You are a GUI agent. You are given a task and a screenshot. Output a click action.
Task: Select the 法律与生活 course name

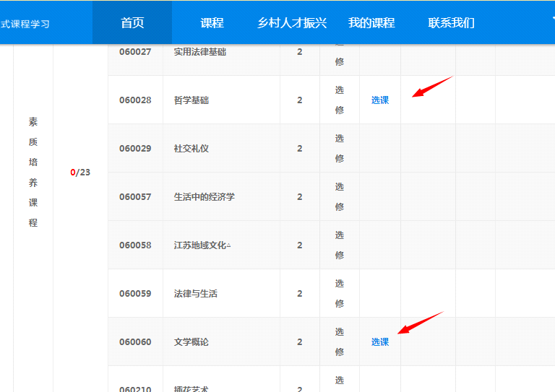click(196, 294)
